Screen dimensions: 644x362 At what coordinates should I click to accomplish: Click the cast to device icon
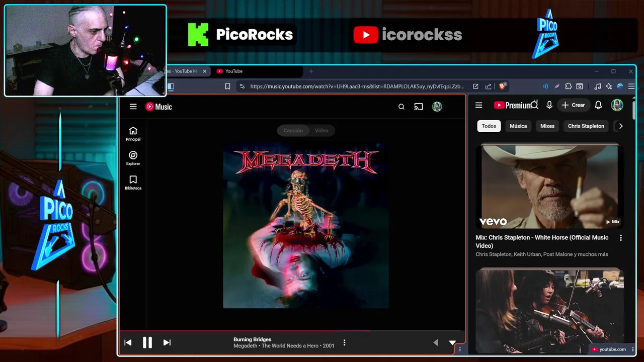(419, 107)
